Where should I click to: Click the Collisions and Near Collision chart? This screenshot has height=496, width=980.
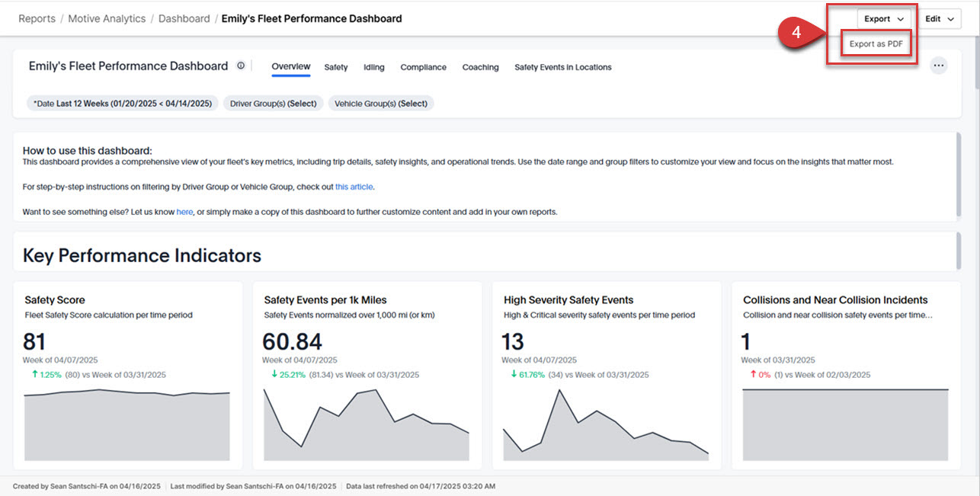(846, 424)
